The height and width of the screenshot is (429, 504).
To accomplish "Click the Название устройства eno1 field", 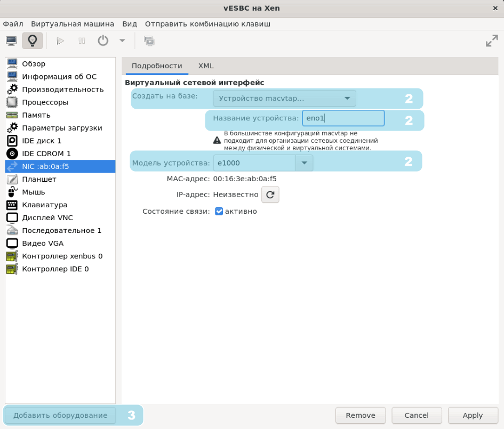I will point(343,118).
